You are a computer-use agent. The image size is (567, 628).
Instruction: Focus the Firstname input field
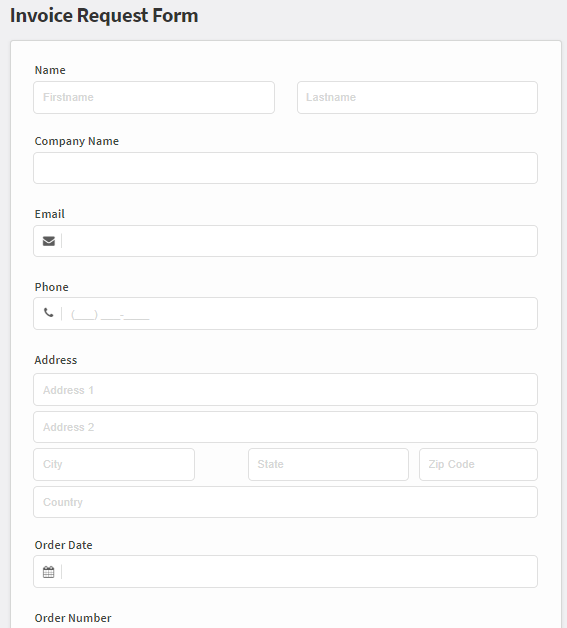(x=154, y=97)
